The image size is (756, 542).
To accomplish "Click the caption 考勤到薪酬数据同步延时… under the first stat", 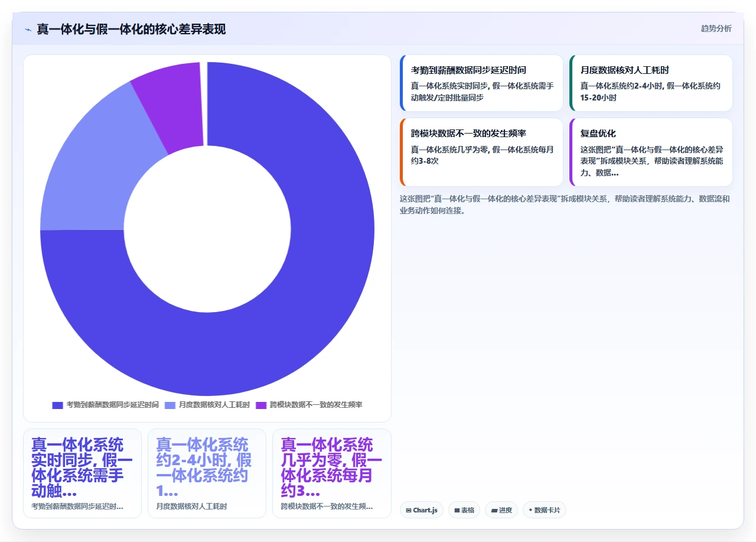I will [77, 507].
